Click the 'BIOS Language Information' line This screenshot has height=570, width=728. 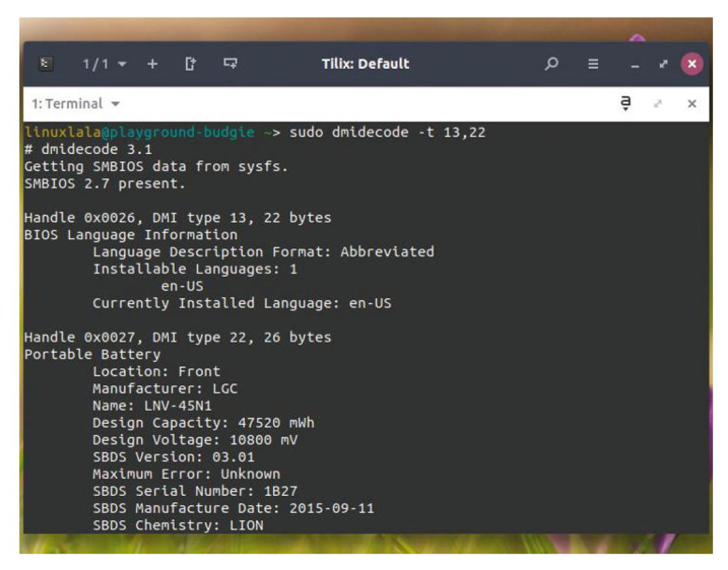point(131,235)
